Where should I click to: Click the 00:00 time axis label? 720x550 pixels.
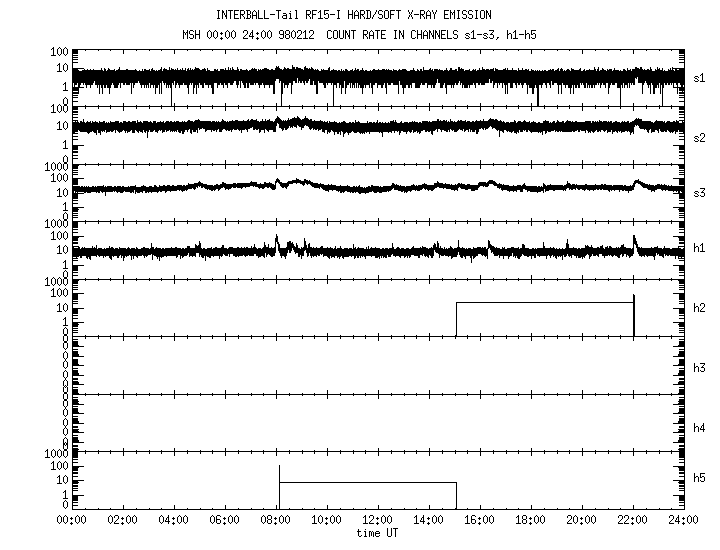[71, 520]
